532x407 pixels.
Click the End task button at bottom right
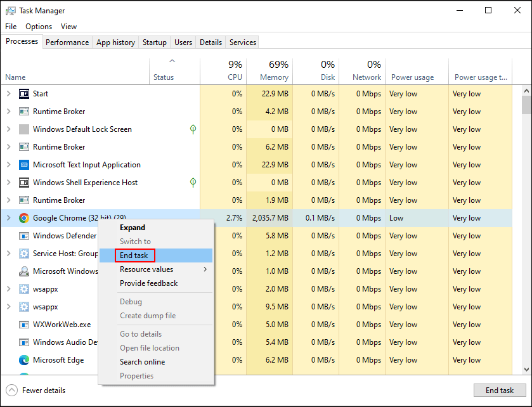(x=500, y=391)
